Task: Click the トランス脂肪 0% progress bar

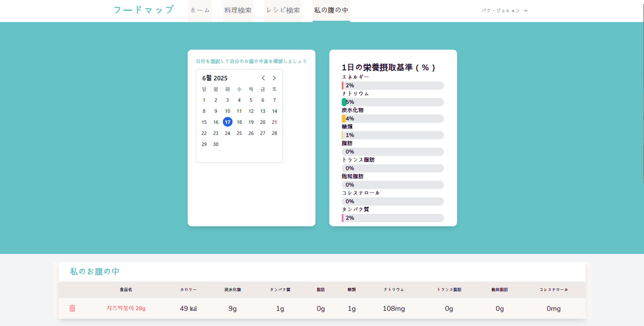Action: (x=393, y=168)
